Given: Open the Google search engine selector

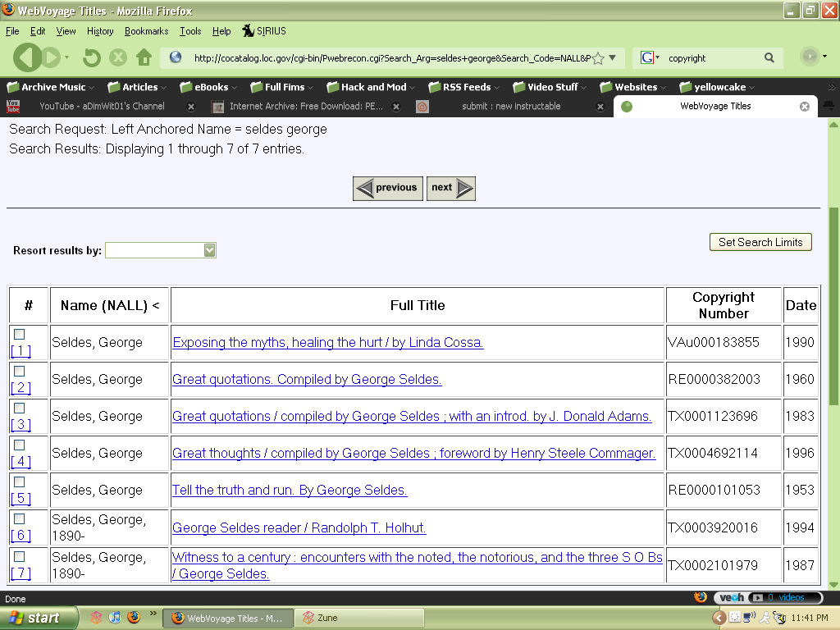Looking at the screenshot, I should coord(650,58).
